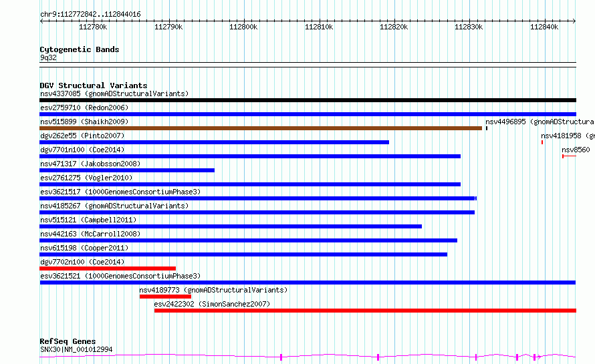This screenshot has width=595, height=364.
Task: Click the brown nsv515899 Shaikh2009 bar
Action: coord(261,128)
